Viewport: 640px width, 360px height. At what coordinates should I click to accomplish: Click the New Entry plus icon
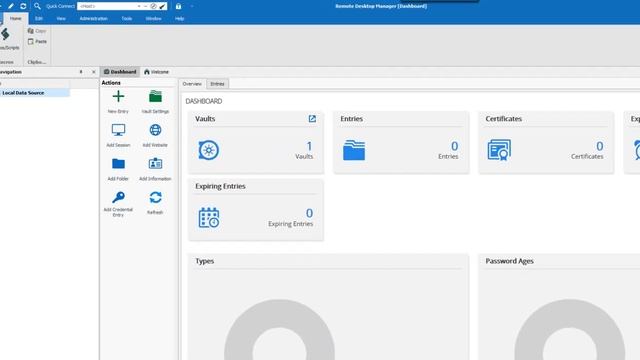point(118,96)
